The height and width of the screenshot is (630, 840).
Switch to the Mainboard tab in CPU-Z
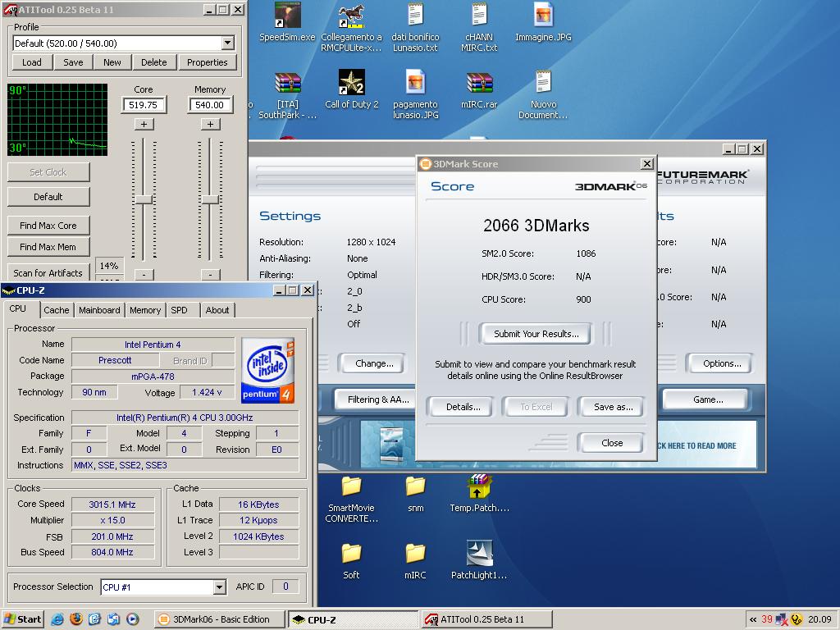click(x=99, y=310)
